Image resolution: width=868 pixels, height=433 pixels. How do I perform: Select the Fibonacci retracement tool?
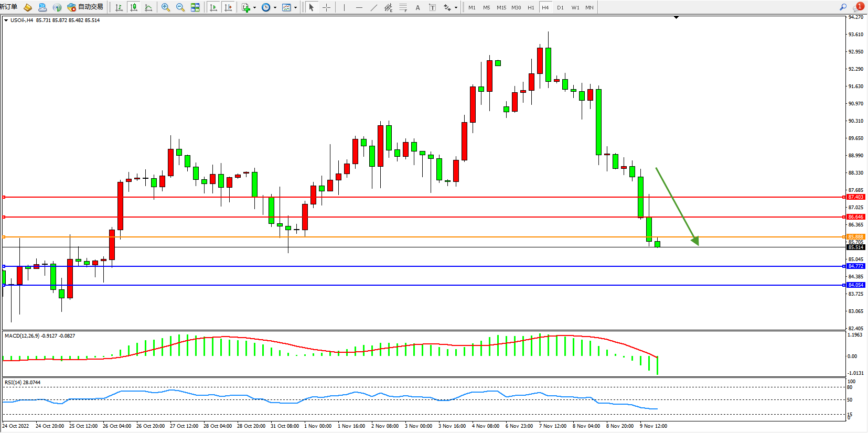[403, 7]
